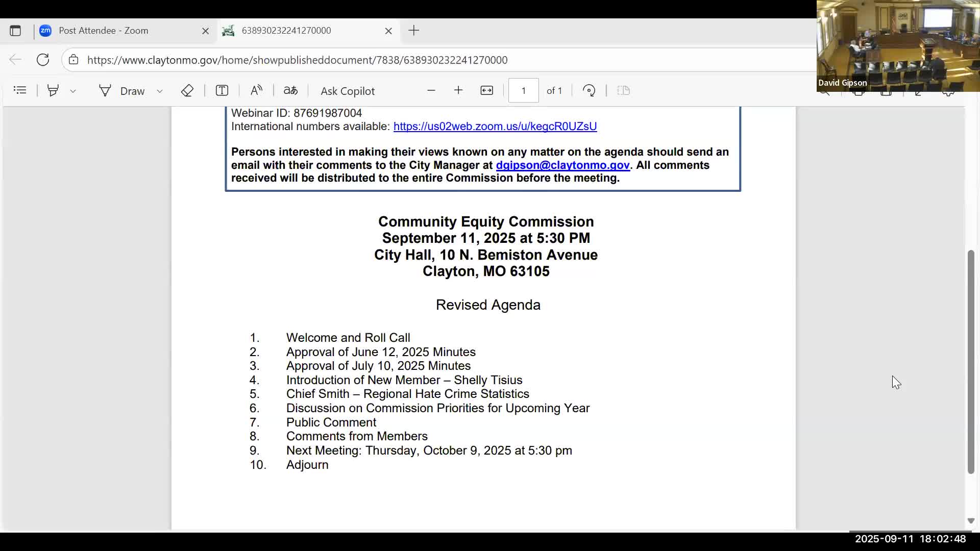Screen dimensions: 980x551
Task: Open the table of contents sidebar
Action: [x=20, y=90]
